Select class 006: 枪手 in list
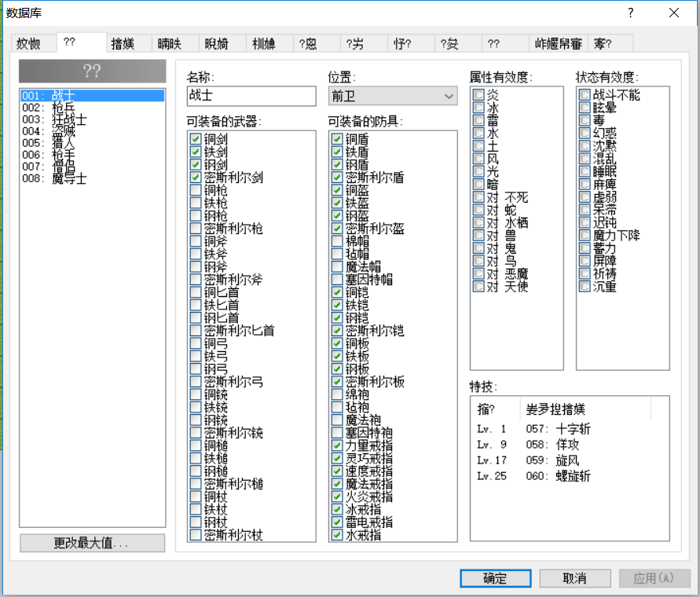 point(93,155)
